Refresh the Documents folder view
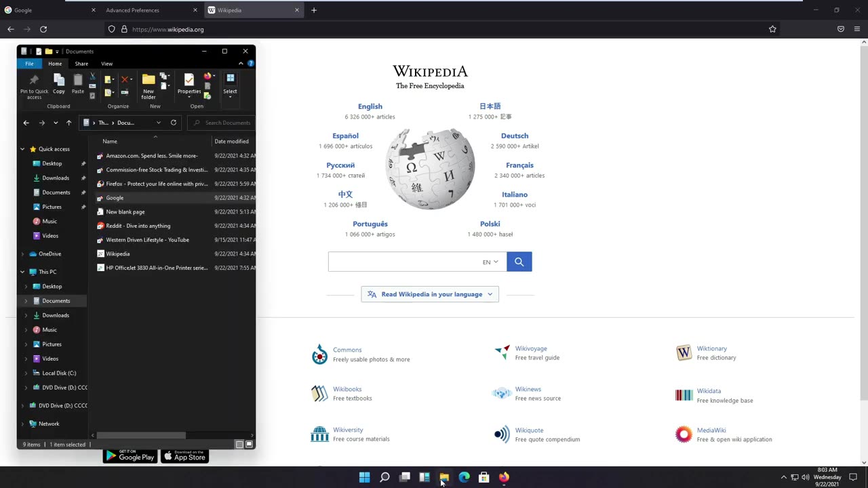Screen dimensions: 868x488 (x=174, y=123)
